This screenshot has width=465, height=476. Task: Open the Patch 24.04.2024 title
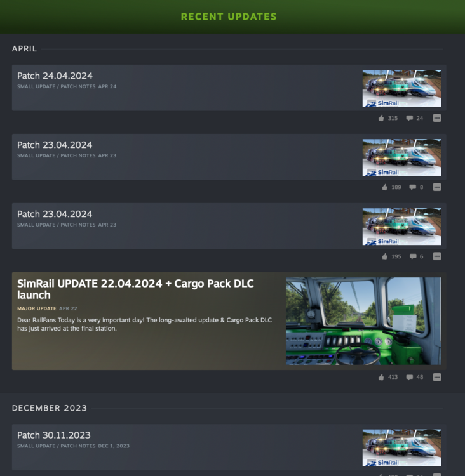pyautogui.click(x=55, y=76)
